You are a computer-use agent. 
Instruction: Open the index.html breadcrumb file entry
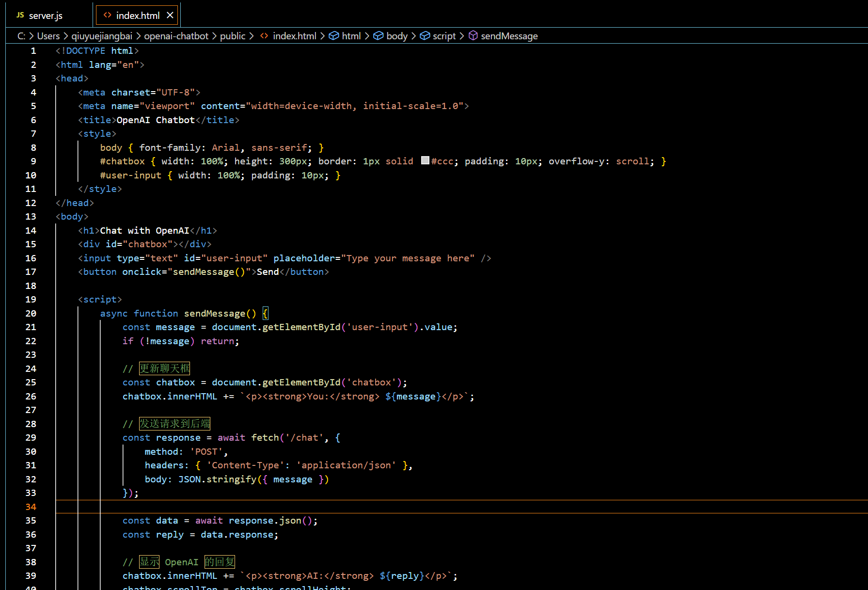(x=294, y=36)
